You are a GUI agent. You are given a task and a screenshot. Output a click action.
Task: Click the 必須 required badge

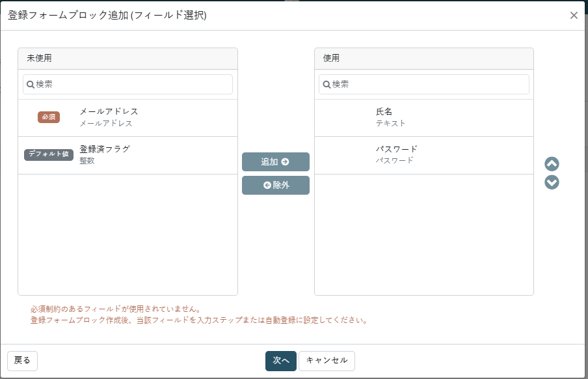click(x=49, y=117)
